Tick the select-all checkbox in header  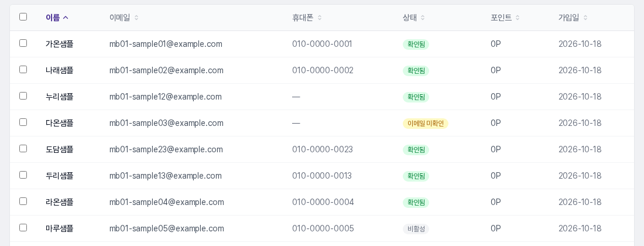23,17
